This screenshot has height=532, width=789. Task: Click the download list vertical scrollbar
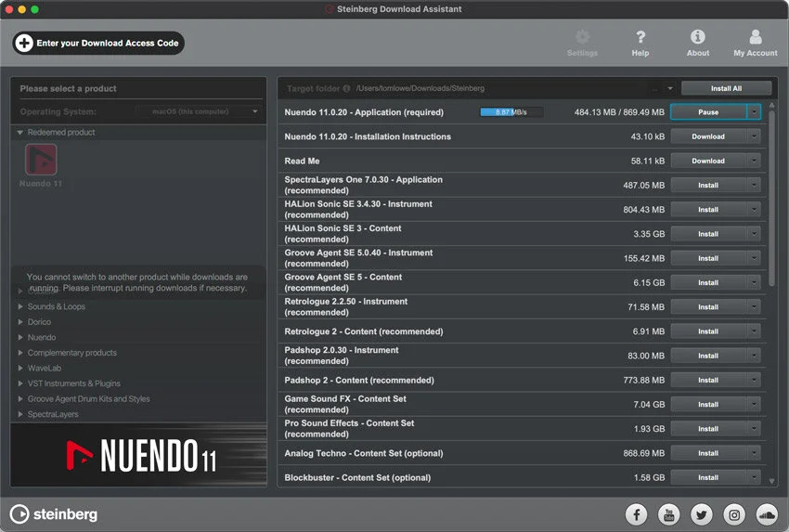[771, 199]
